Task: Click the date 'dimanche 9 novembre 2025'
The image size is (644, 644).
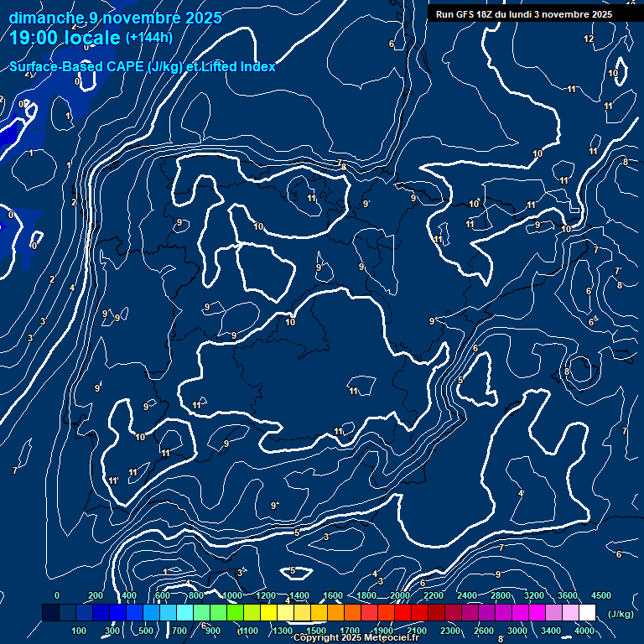Action: (x=115, y=18)
